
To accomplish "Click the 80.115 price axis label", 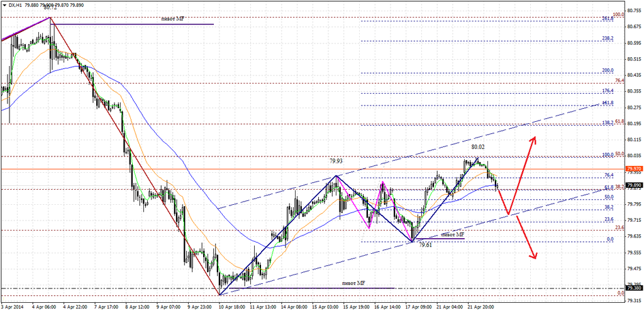I will coord(633,139).
